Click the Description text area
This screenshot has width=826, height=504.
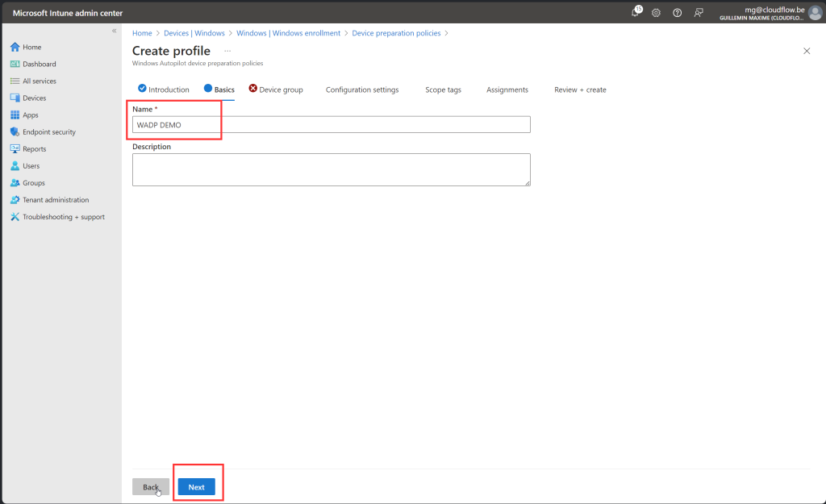(332, 169)
